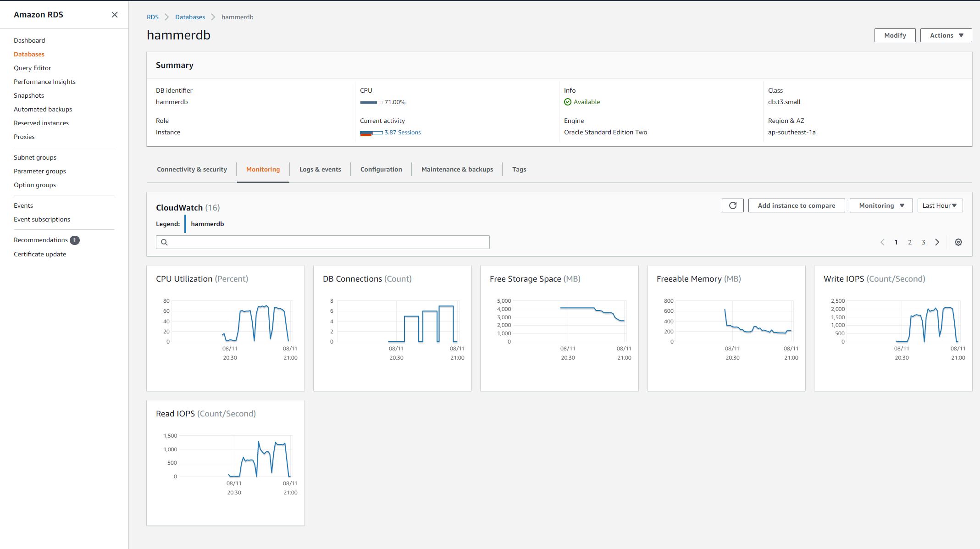
Task: Open the 3.87 Sessions link
Action: click(x=402, y=132)
